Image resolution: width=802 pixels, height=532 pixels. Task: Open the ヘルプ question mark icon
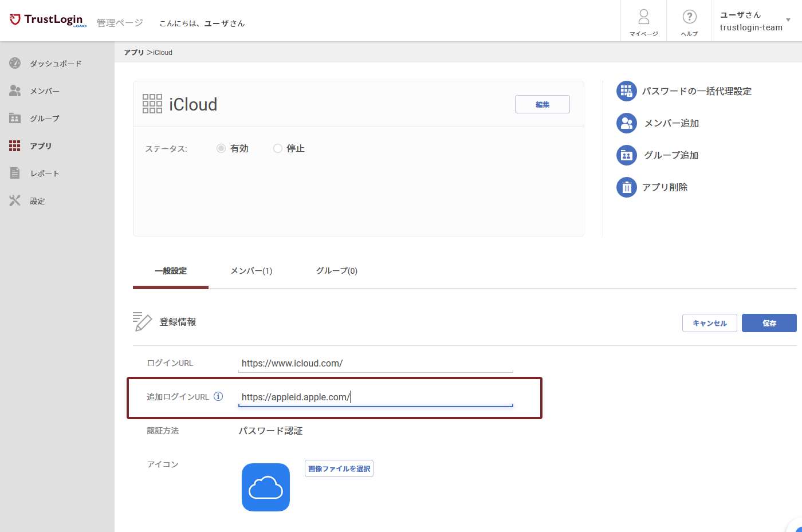point(689,17)
